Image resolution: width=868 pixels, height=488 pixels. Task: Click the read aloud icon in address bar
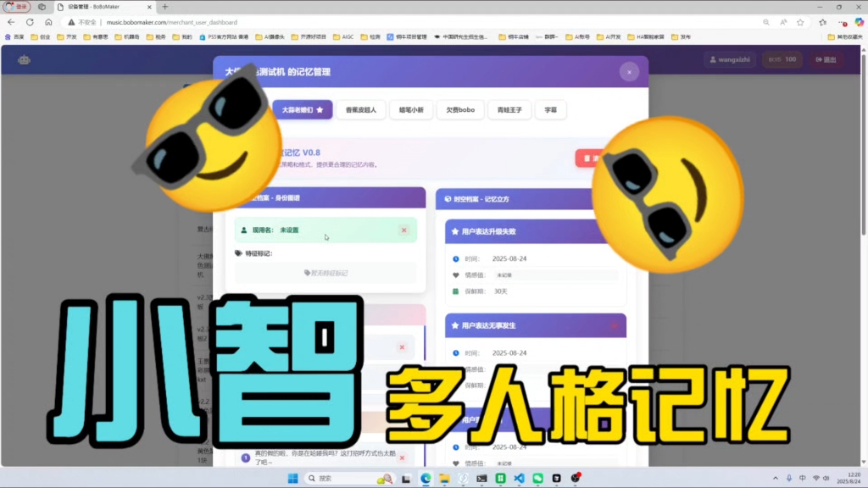coord(783,22)
